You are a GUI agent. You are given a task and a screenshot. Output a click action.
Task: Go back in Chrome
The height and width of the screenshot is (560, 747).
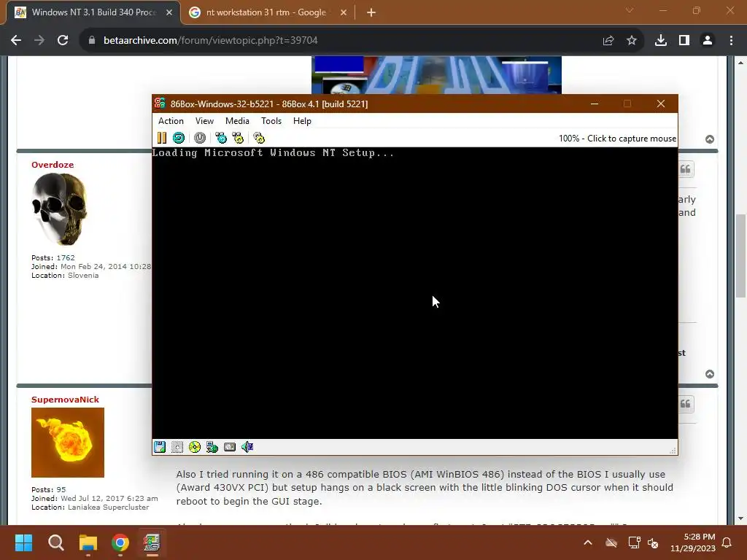16,41
